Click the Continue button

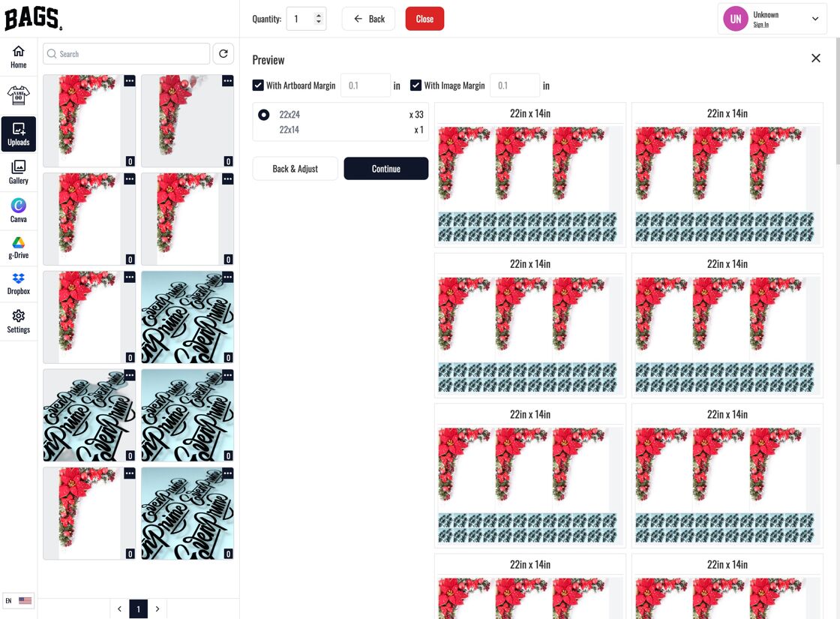tap(385, 169)
